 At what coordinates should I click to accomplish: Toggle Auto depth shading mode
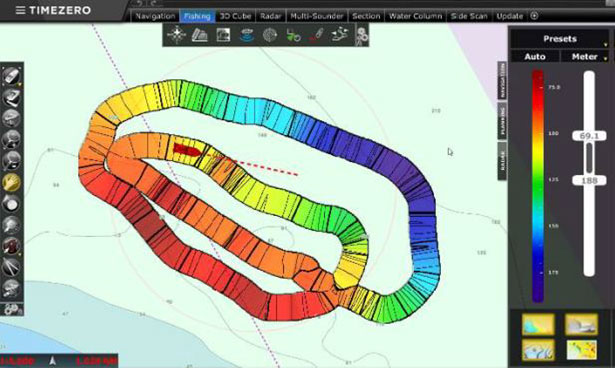(535, 56)
